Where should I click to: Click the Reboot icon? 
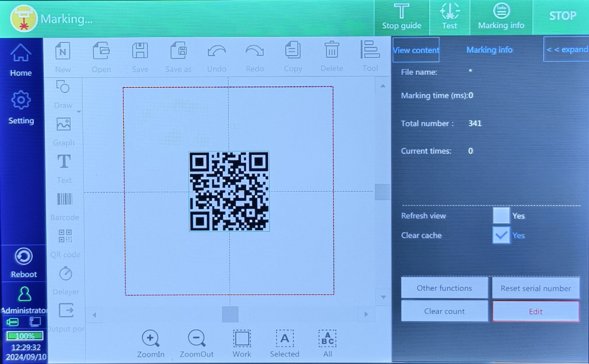24,256
